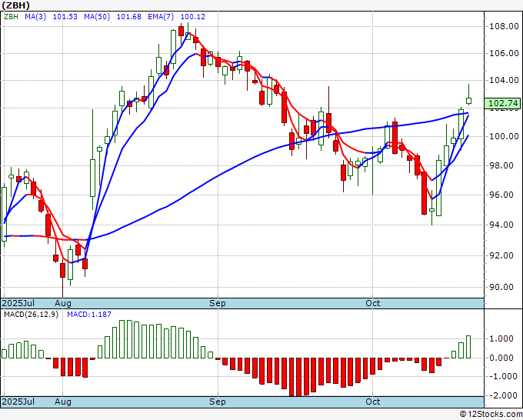
Task: Click the EMA(7) legend label
Action: (162, 17)
